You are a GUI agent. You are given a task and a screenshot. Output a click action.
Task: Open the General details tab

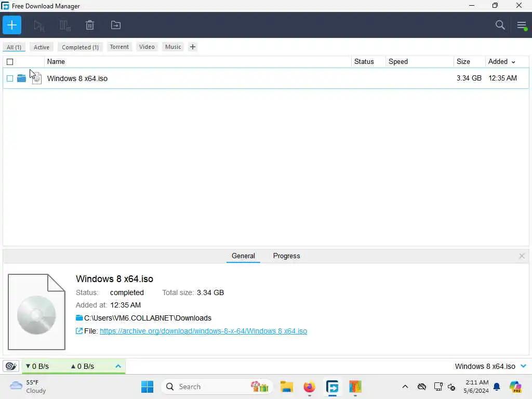click(243, 256)
